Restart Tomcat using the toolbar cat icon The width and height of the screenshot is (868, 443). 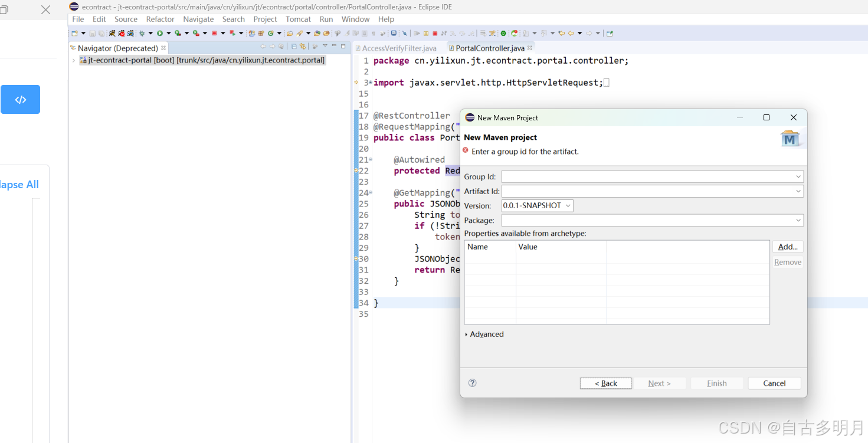[x=130, y=33]
